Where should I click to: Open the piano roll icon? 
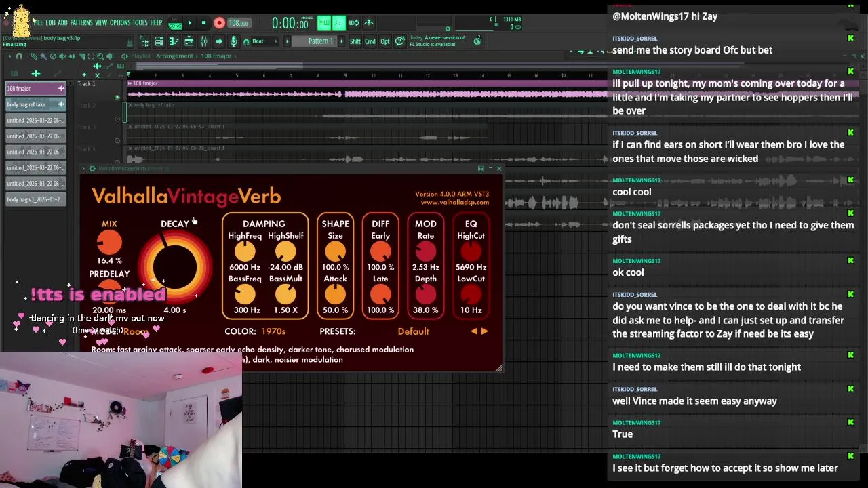pyautogui.click(x=174, y=41)
